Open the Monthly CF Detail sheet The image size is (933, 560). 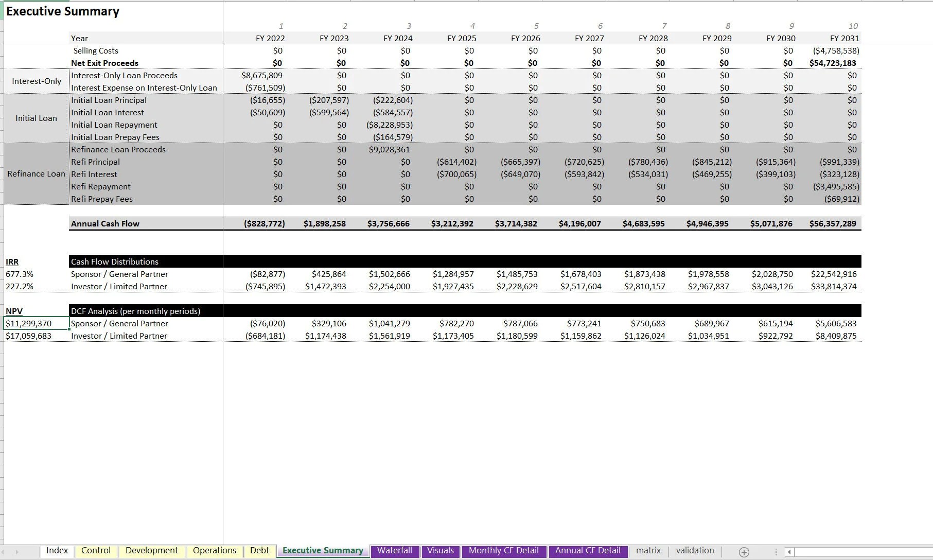click(503, 550)
